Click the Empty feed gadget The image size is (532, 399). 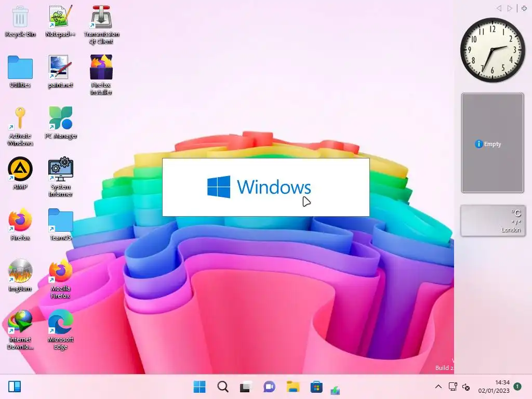(493, 143)
